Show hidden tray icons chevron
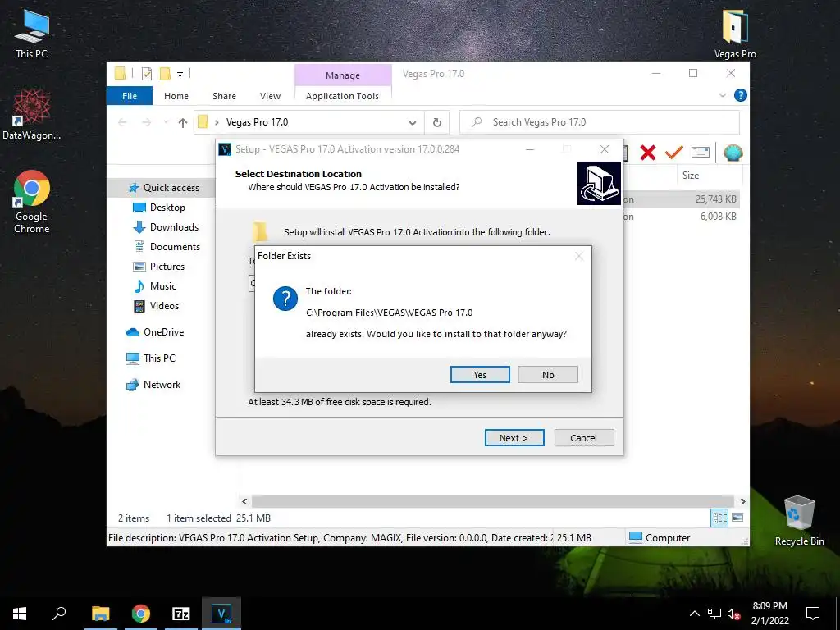 (x=694, y=614)
